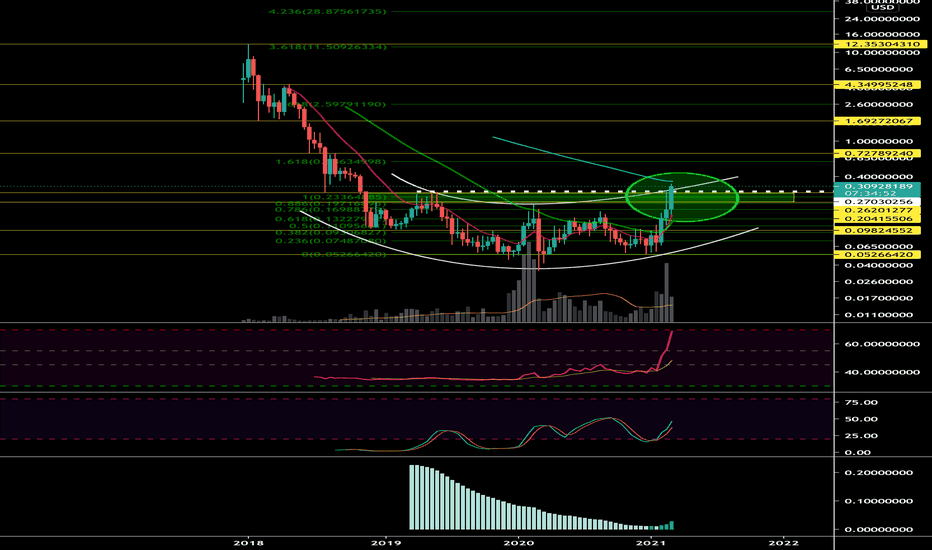Click the 0.10000000 histogram axis value
The image size is (932, 550).
click(x=878, y=501)
